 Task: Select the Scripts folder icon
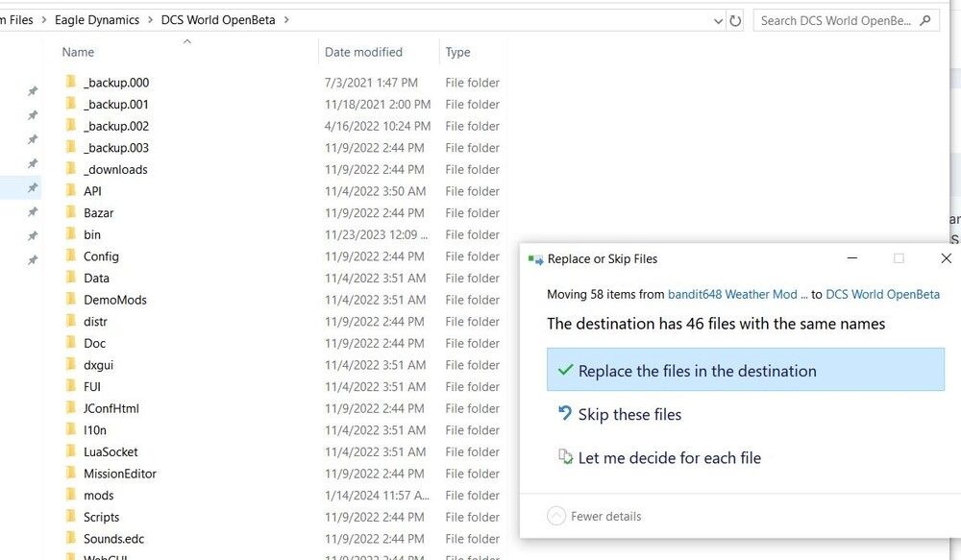(70, 517)
